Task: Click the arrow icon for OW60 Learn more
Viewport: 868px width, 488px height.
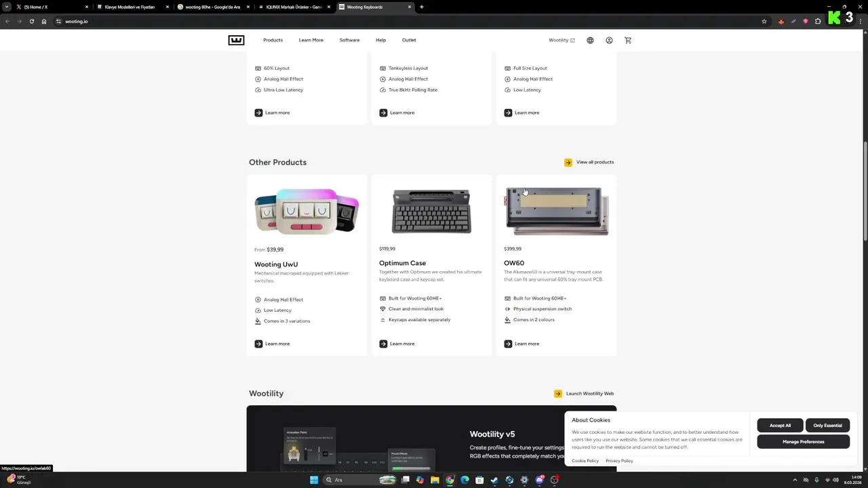Action: [x=508, y=344]
